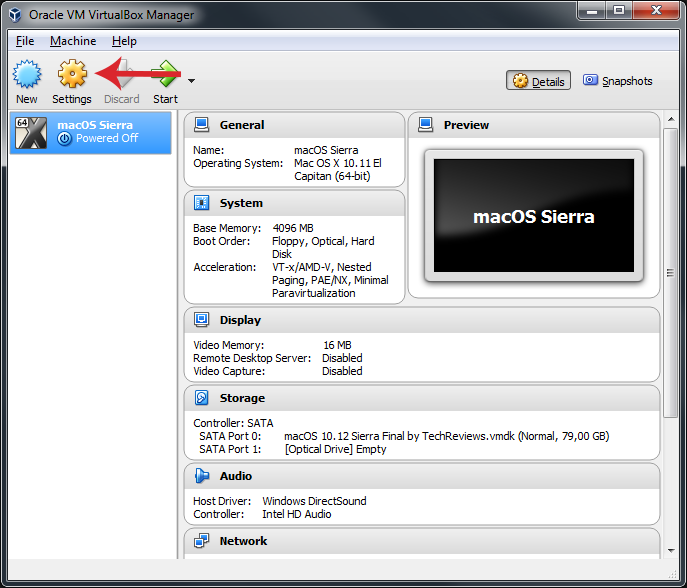The image size is (687, 588).
Task: Click the Base Memory value 4096 MB
Action: [x=293, y=228]
